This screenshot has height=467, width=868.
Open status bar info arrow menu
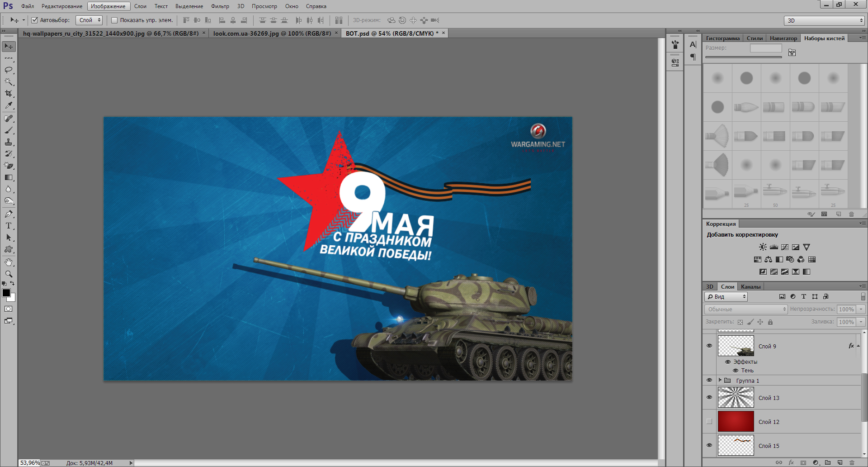pos(131,463)
